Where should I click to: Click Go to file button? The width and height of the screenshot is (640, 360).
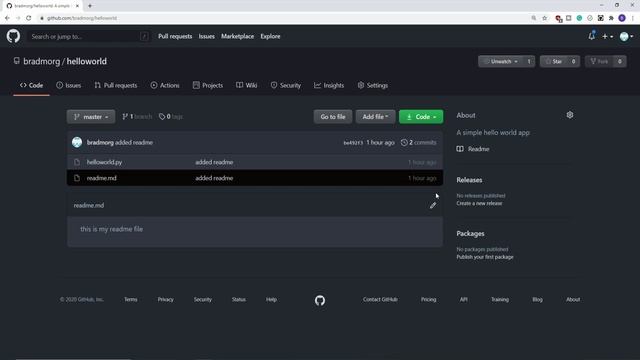click(333, 117)
